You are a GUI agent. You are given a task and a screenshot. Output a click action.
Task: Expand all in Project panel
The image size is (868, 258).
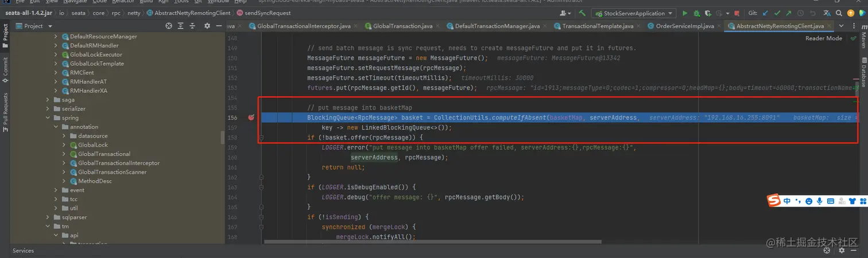[181, 26]
